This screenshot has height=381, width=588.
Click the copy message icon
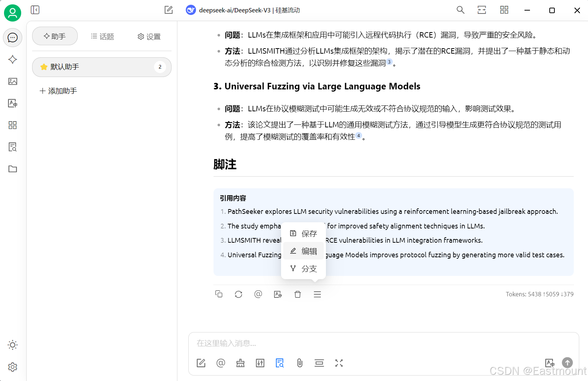point(219,294)
